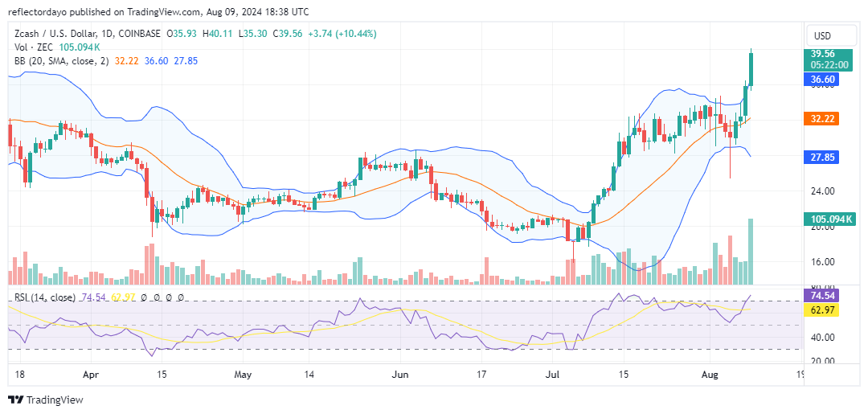Screen dimensions: 868x414
Task: Click the RSI average label 62.97
Action: pyautogui.click(x=821, y=310)
